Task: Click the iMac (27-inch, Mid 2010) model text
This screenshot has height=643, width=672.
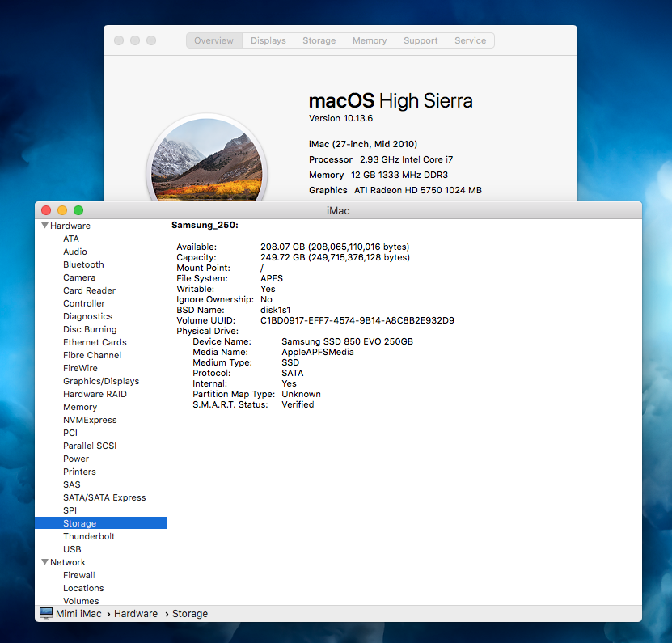Action: coord(363,144)
